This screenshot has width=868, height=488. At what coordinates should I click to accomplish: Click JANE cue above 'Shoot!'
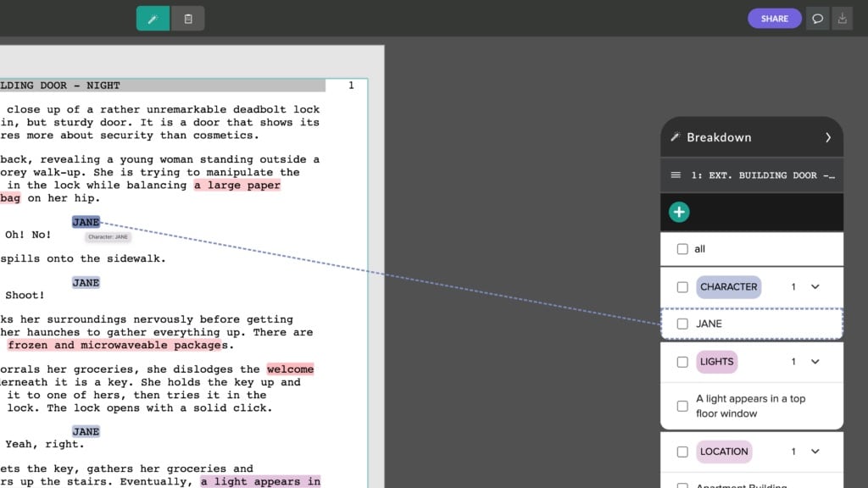coord(86,283)
